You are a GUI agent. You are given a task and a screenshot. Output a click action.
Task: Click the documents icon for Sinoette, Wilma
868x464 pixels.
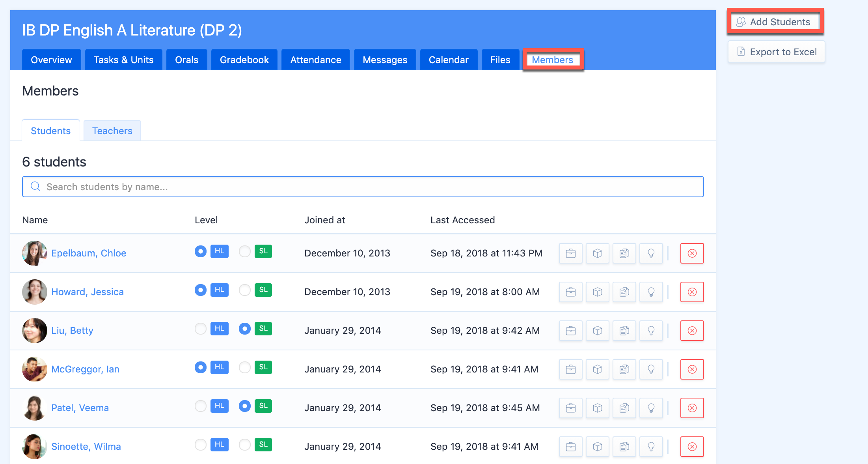(x=624, y=447)
